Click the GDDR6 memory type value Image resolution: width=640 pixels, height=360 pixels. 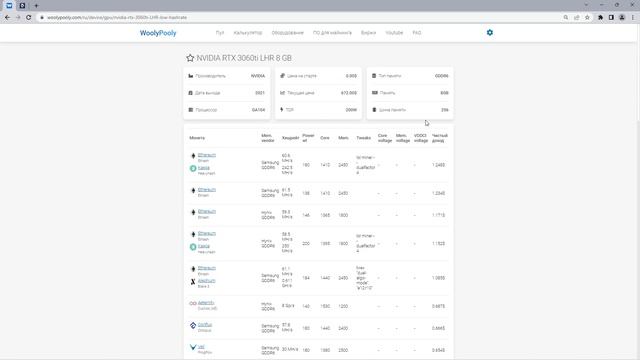[442, 76]
